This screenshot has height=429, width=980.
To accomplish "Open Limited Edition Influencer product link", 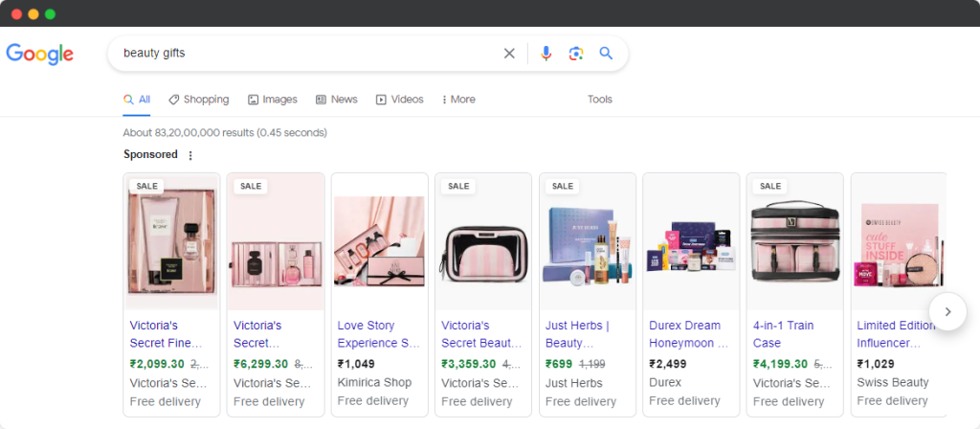I will tap(896, 334).
